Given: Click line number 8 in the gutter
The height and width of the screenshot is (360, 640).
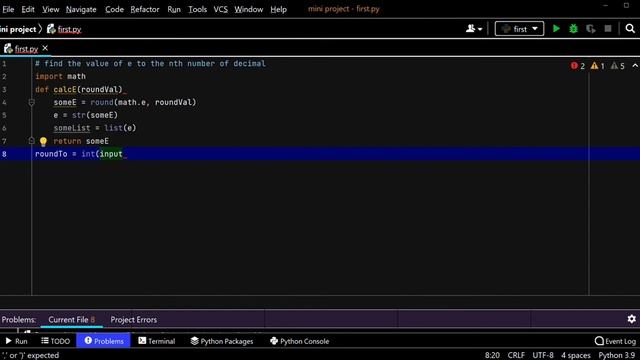Looking at the screenshot, I should [x=4, y=154].
